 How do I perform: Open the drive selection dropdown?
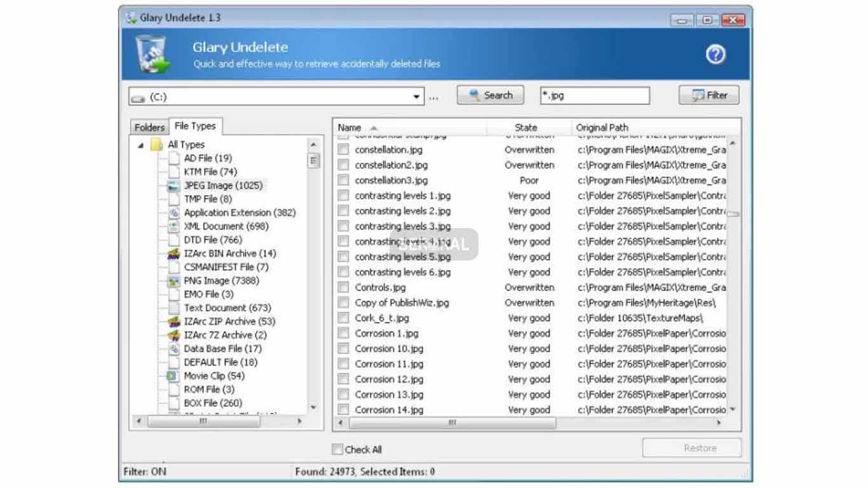click(x=417, y=97)
